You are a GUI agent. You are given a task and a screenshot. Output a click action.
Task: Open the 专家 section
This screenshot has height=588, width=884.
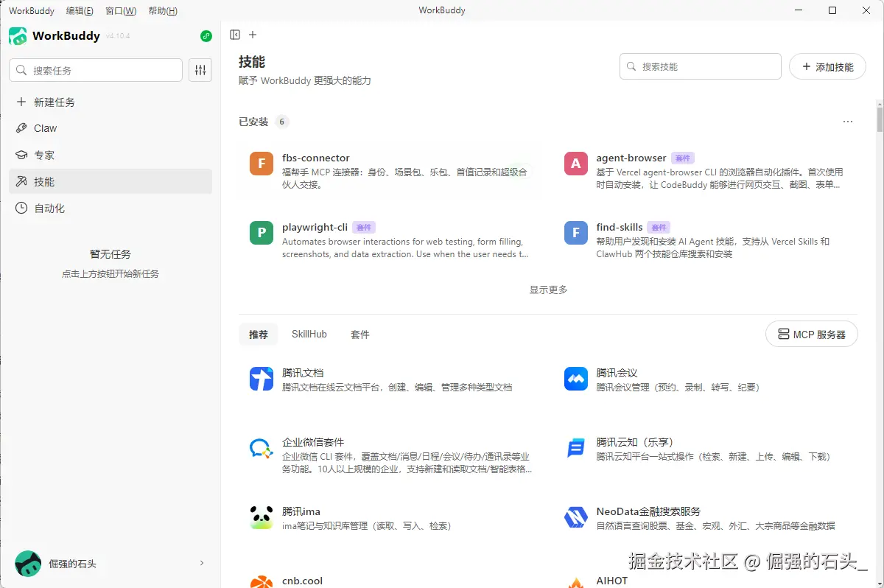point(110,155)
